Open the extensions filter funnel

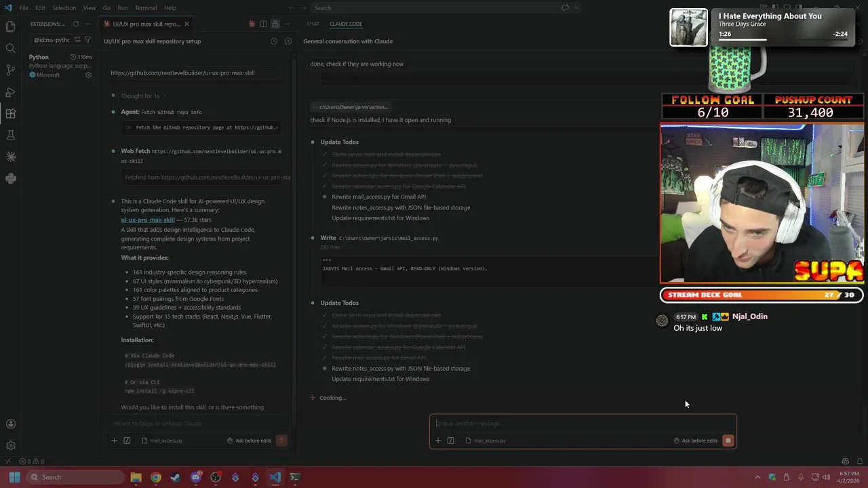[x=87, y=40]
